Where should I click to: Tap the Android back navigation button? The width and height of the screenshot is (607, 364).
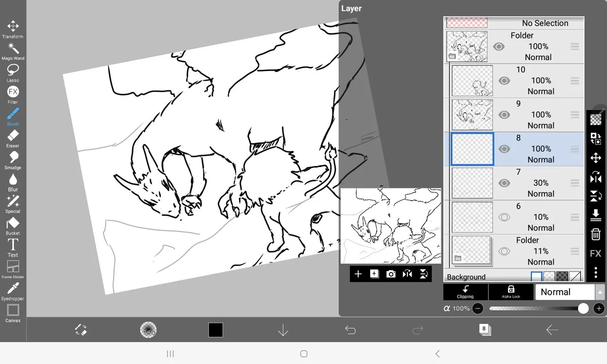pyautogui.click(x=437, y=354)
